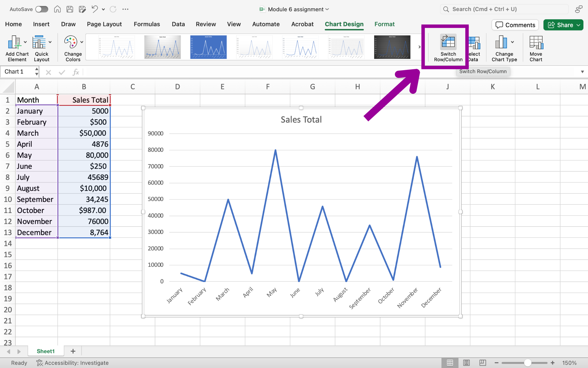Image resolution: width=588 pixels, height=368 pixels.
Task: Open the more commands ellipsis icon
Action: [x=125, y=9]
